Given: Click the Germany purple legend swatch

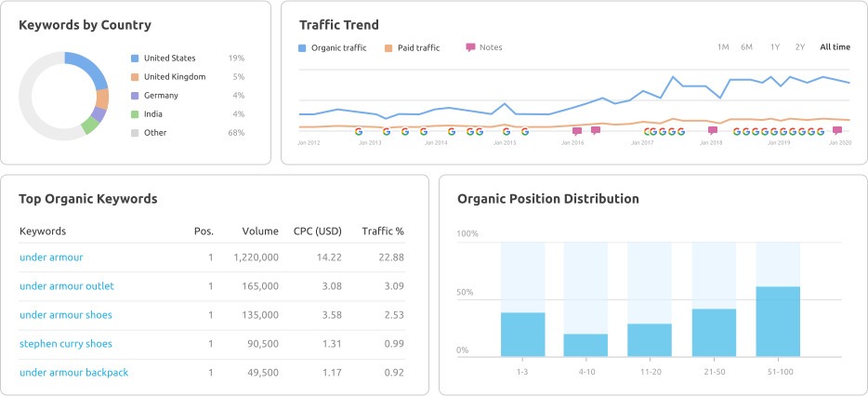Looking at the screenshot, I should click(135, 95).
